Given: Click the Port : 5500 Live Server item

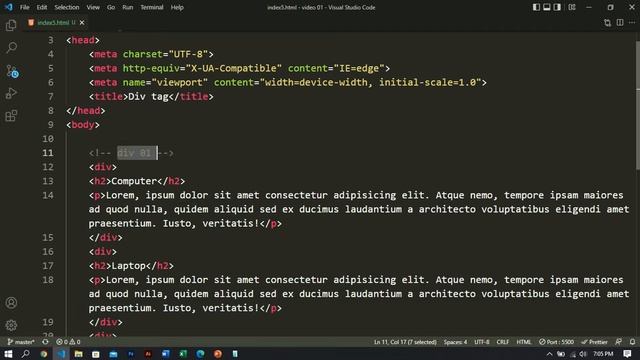Looking at the screenshot, I should click(x=556, y=342).
